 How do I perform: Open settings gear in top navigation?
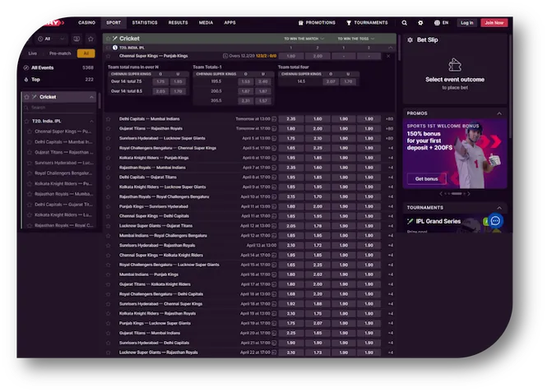point(420,23)
